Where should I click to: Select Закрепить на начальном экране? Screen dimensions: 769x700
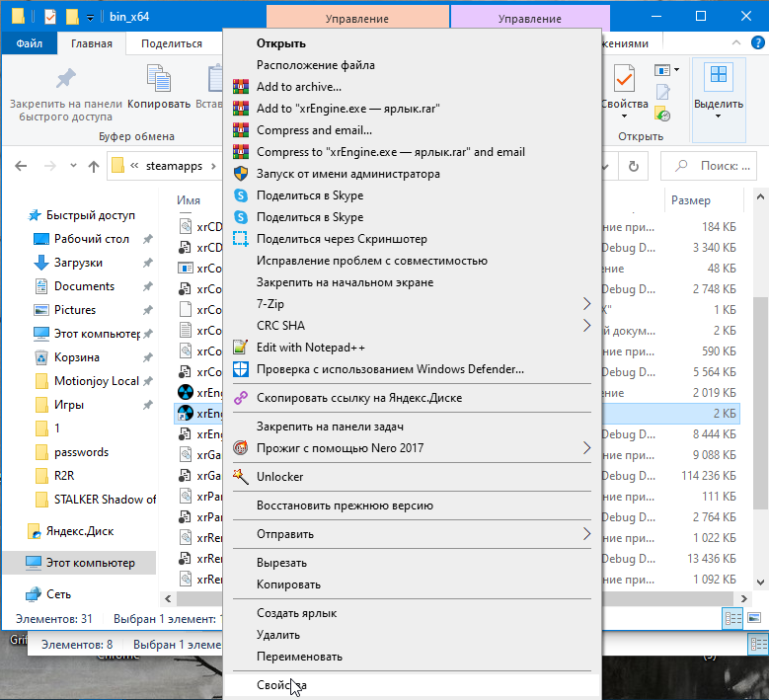tap(345, 282)
